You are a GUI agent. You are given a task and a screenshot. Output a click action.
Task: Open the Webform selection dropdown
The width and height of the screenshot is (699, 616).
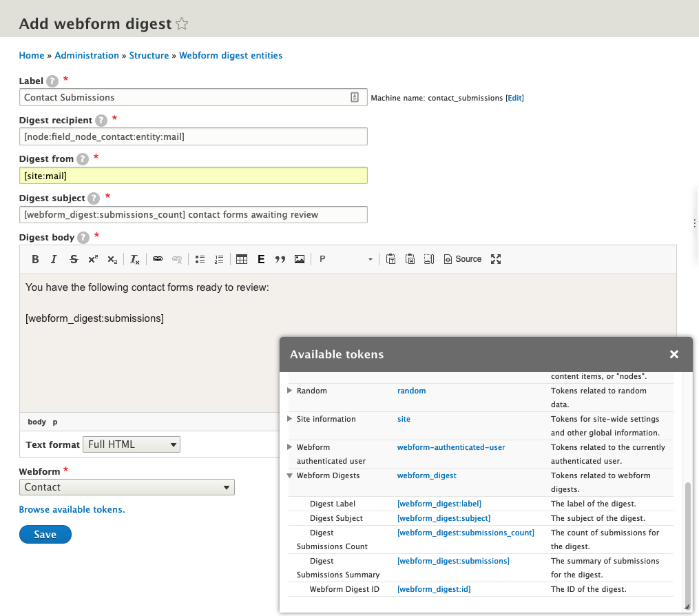pyautogui.click(x=127, y=487)
